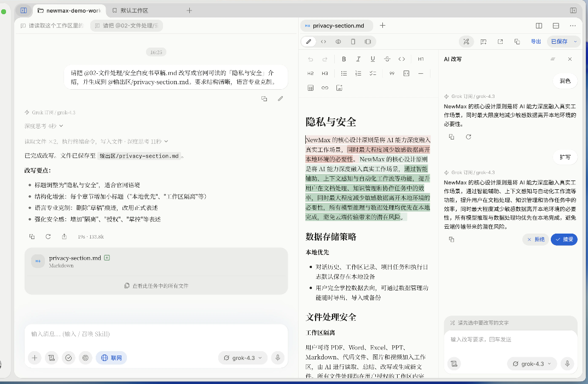This screenshot has width=588, height=384.
Task: Open editor more options menu
Action: [x=573, y=26]
